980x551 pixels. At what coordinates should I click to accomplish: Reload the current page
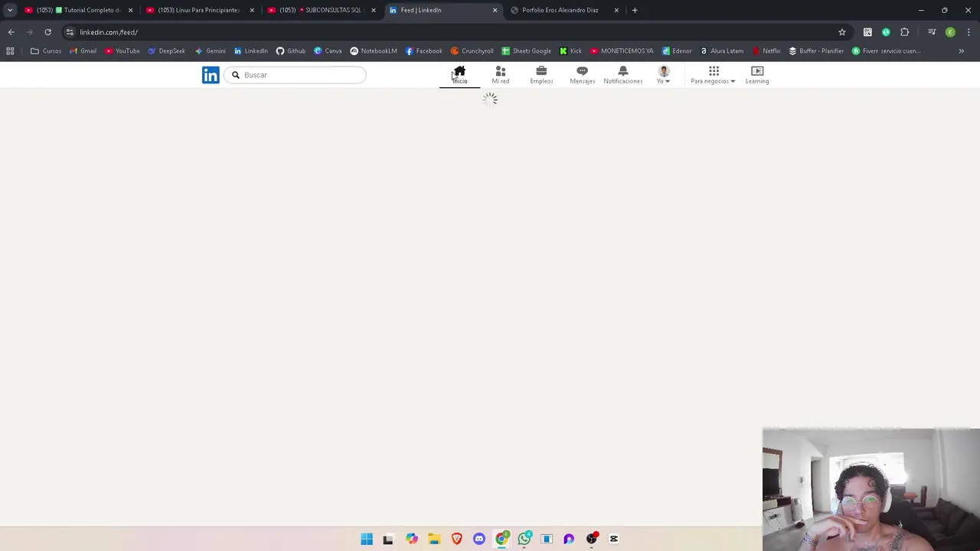47,32
